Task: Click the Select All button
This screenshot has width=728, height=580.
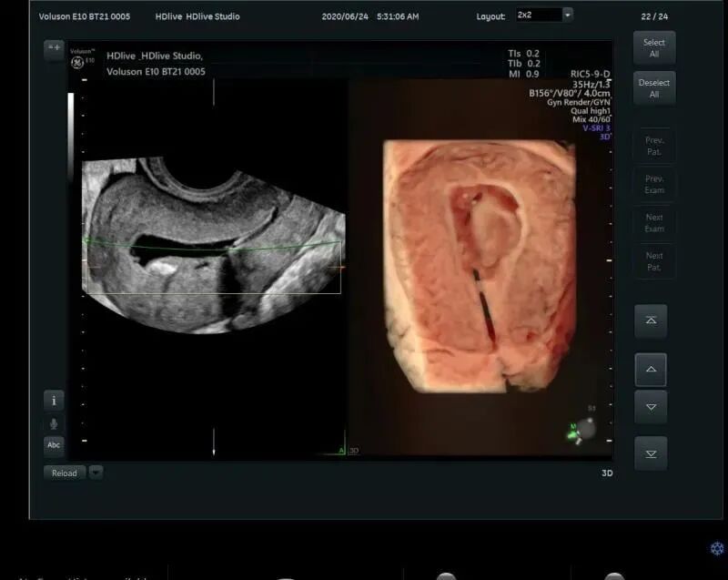Action: (x=653, y=48)
